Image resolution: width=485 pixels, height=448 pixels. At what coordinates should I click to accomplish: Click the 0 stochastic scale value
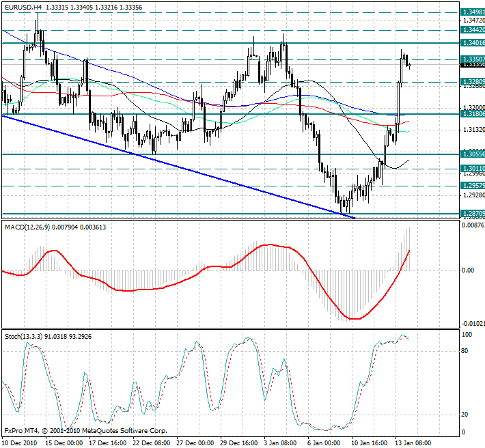463,432
